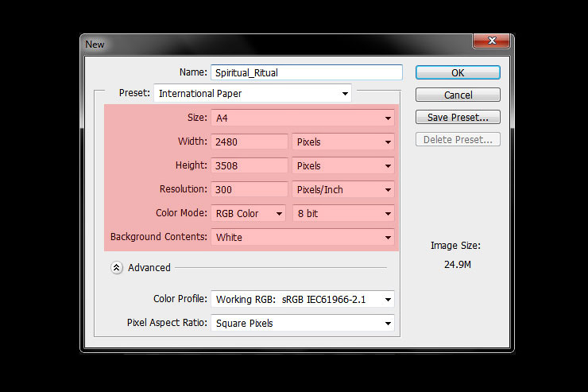Screen dimensions: 588x392
Task: Click the Height value field
Action: click(250, 166)
